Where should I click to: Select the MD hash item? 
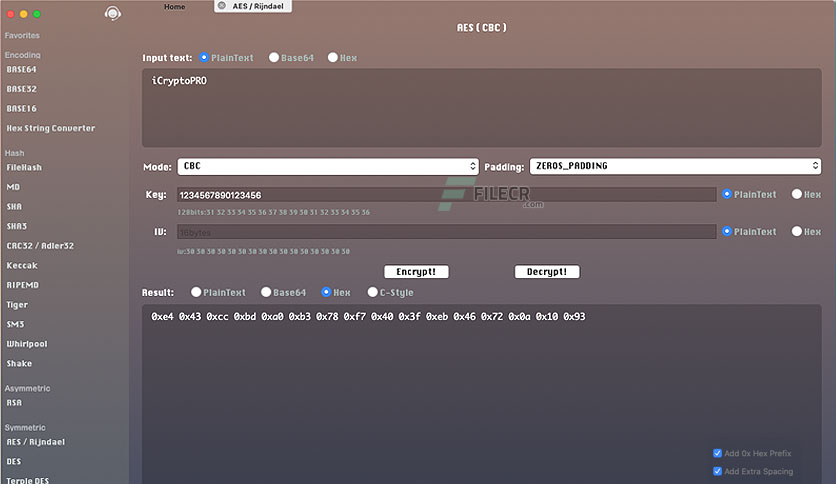[13, 187]
